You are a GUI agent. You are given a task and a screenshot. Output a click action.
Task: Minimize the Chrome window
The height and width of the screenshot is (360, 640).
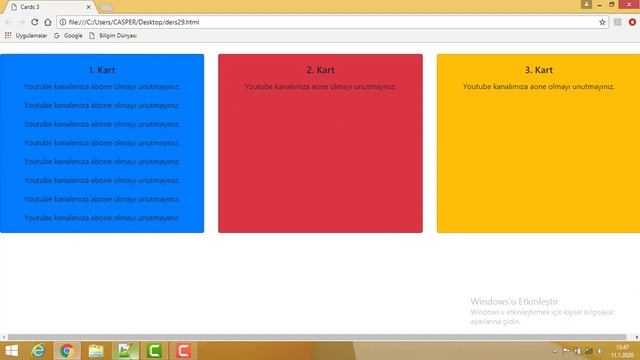click(600, 4)
